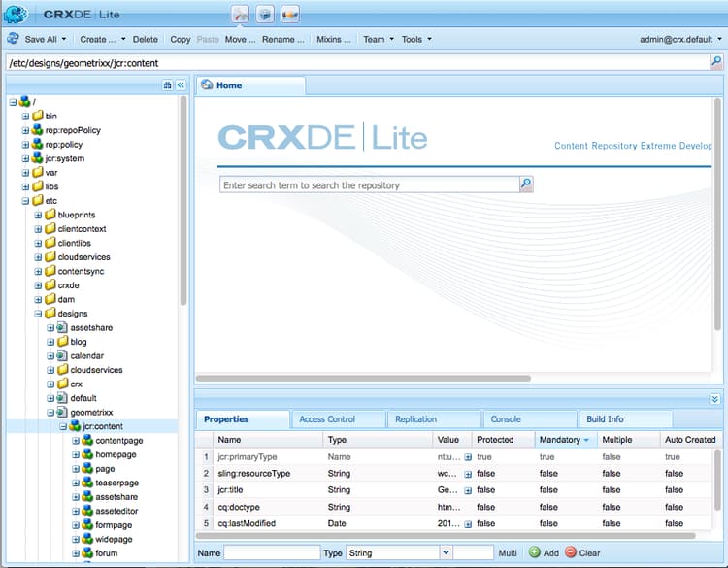Click the Home tab icon

point(207,85)
